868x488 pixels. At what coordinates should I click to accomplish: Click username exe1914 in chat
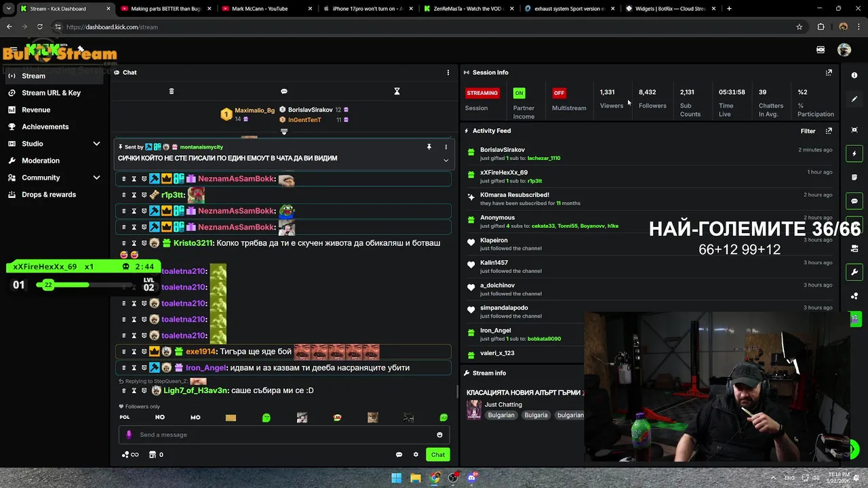pos(201,352)
